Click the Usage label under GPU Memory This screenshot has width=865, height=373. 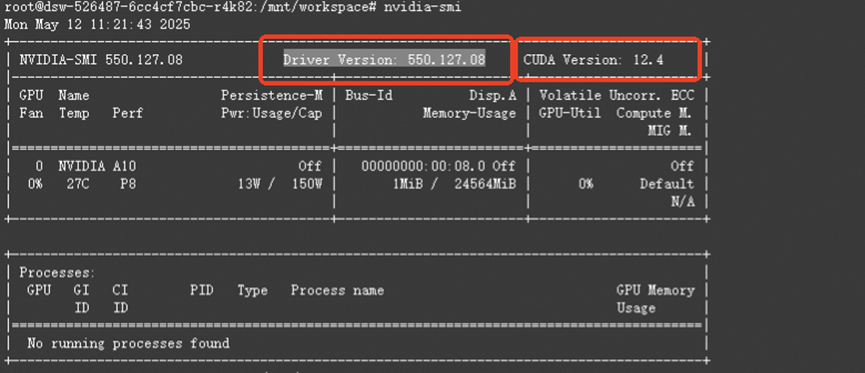636,308
